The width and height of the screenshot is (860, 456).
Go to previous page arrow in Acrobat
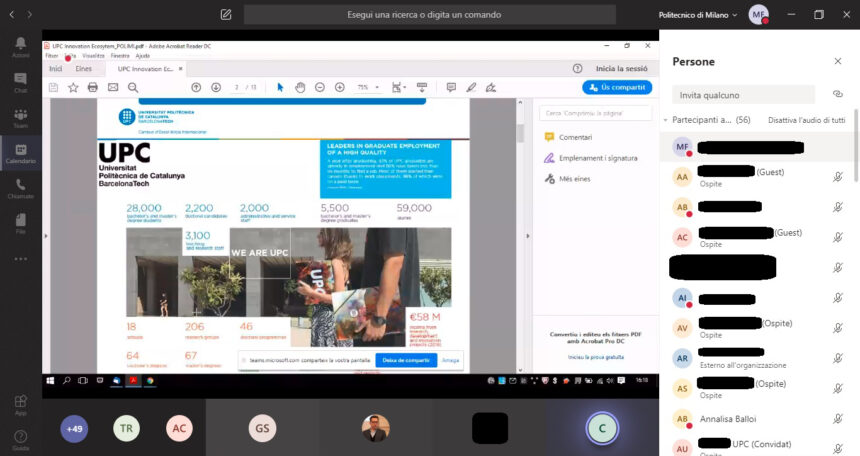(x=196, y=87)
